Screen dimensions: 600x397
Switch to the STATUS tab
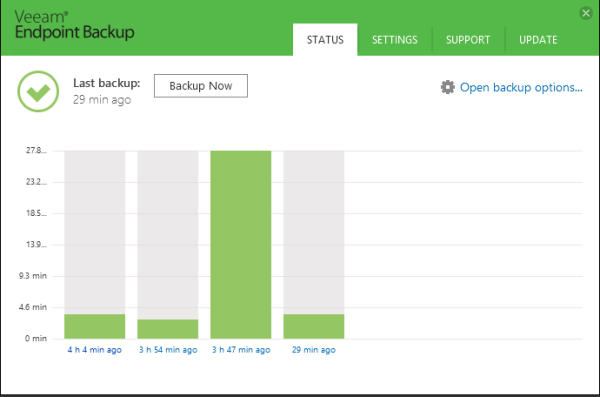pyautogui.click(x=325, y=40)
